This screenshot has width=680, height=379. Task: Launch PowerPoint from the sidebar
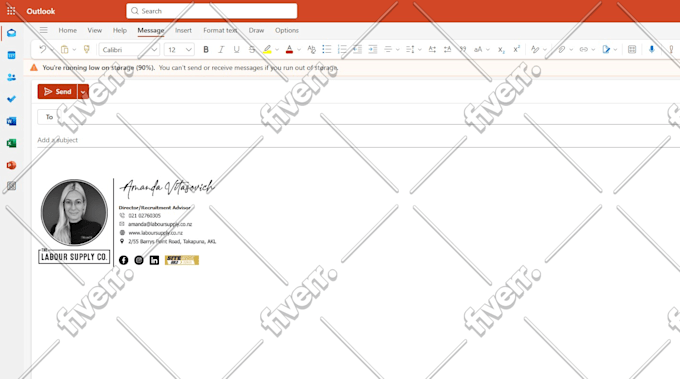click(x=11, y=165)
